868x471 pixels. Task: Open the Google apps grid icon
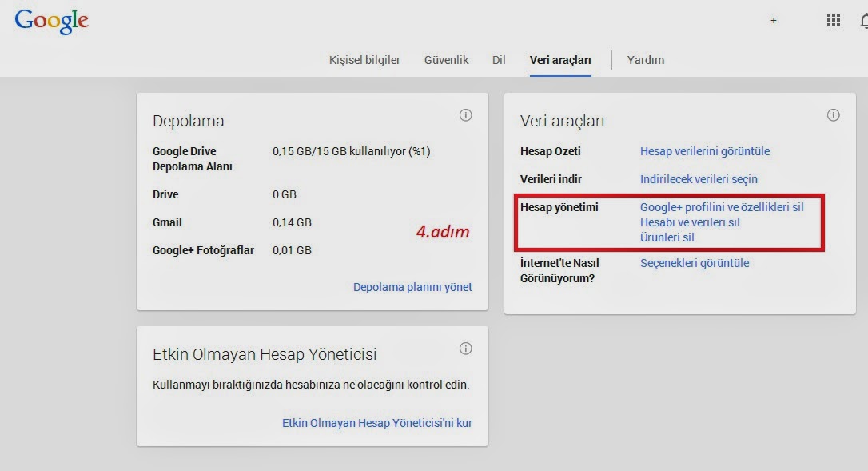(x=833, y=21)
